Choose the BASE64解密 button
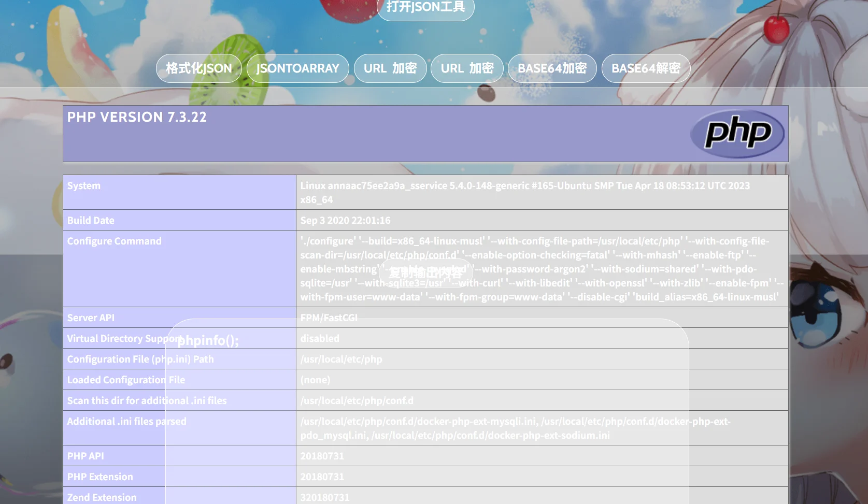This screenshot has height=504, width=868. 646,68
